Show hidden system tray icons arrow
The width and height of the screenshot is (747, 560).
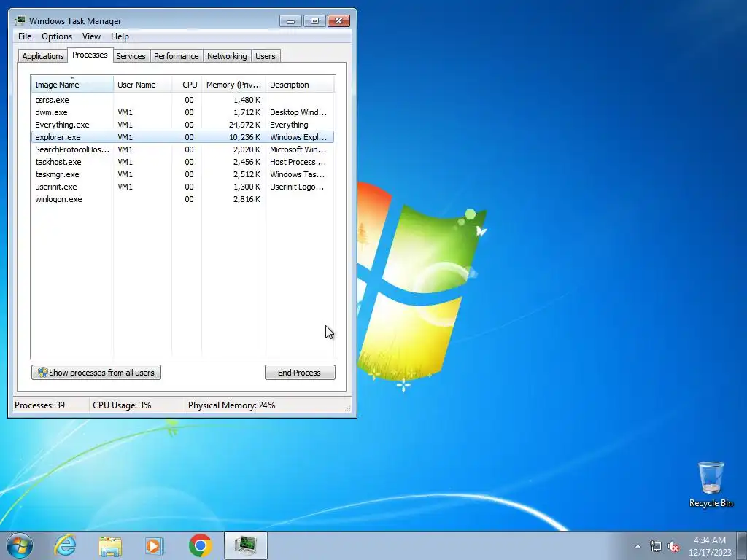(638, 547)
